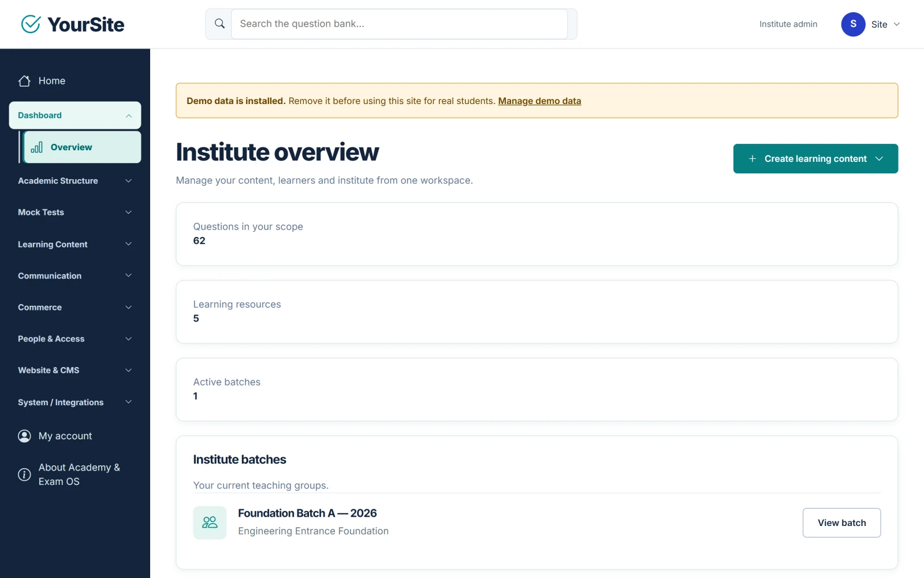924x578 pixels.
Task: Click the Foundation Batch A group icon
Action: 210,523
